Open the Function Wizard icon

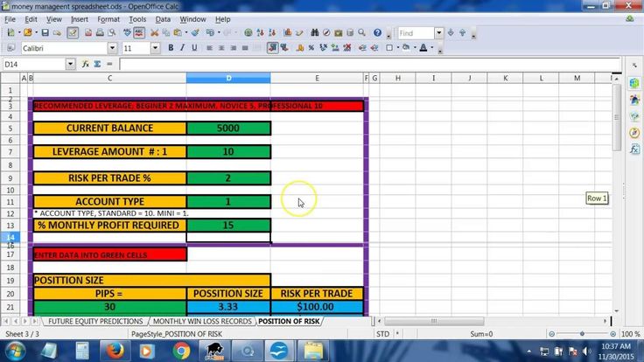pos(86,65)
